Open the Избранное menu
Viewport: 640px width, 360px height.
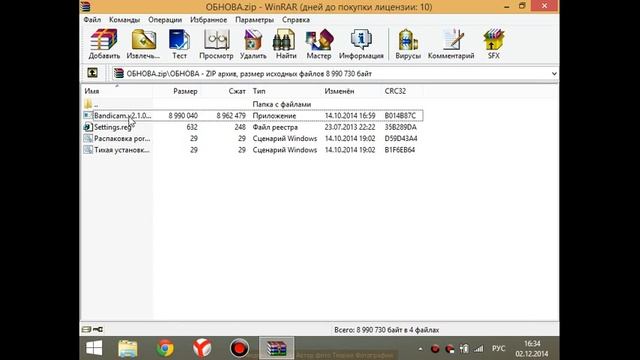pyautogui.click(x=209, y=20)
